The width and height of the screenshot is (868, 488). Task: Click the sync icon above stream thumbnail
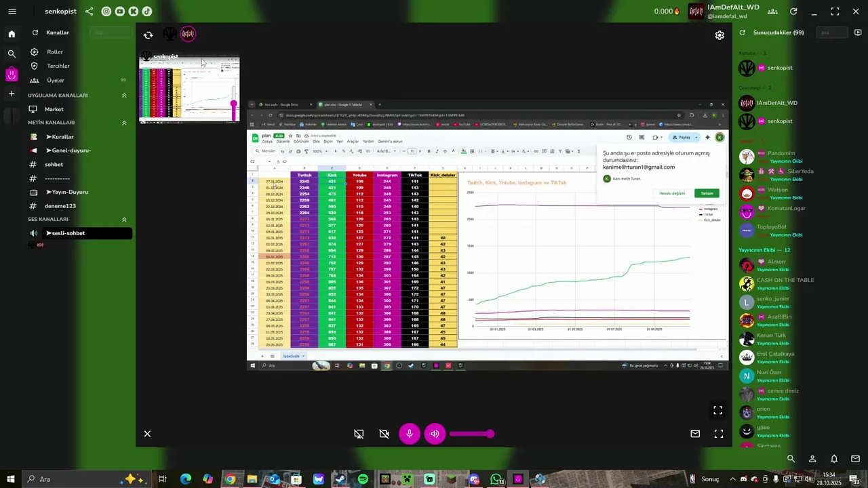148,35
